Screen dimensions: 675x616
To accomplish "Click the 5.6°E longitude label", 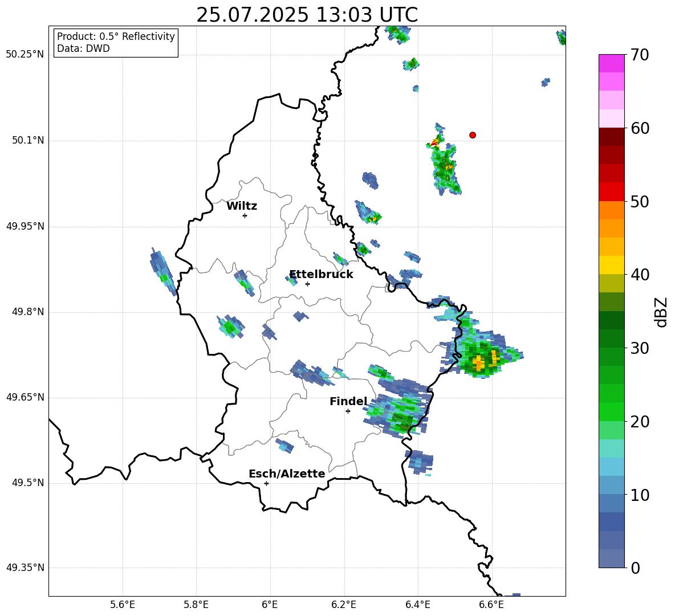I will pyautogui.click(x=123, y=605).
